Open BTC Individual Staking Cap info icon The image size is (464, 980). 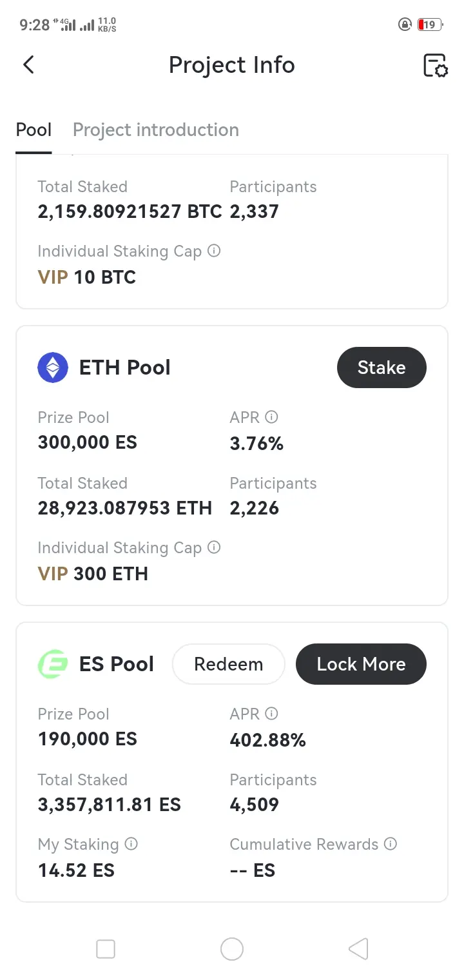(x=214, y=251)
